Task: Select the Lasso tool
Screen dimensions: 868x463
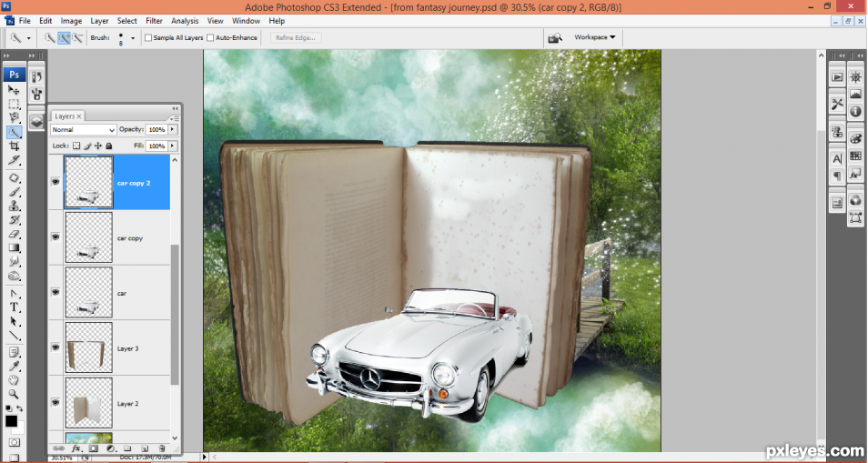Action: click(x=14, y=118)
